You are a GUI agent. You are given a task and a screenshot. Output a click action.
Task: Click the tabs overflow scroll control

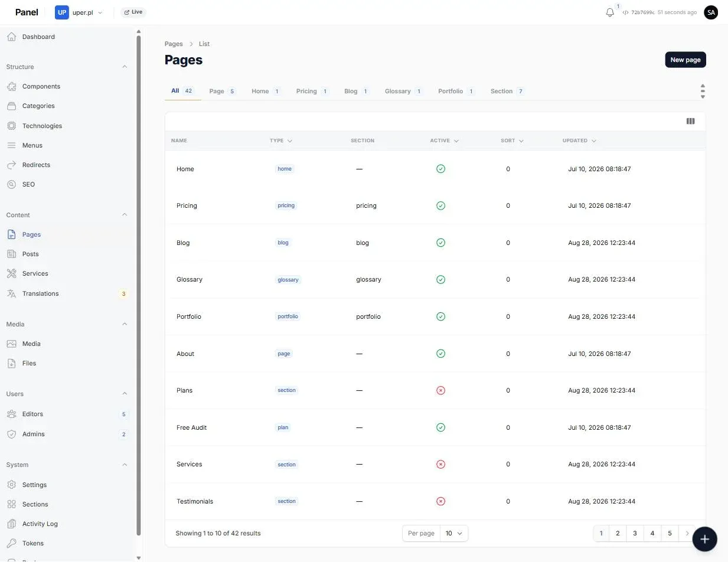click(x=703, y=92)
